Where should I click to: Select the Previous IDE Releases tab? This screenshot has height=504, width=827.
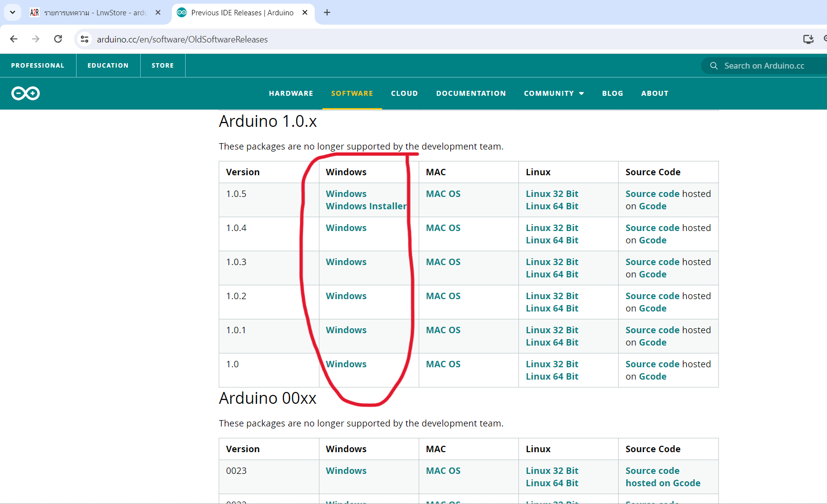242,12
